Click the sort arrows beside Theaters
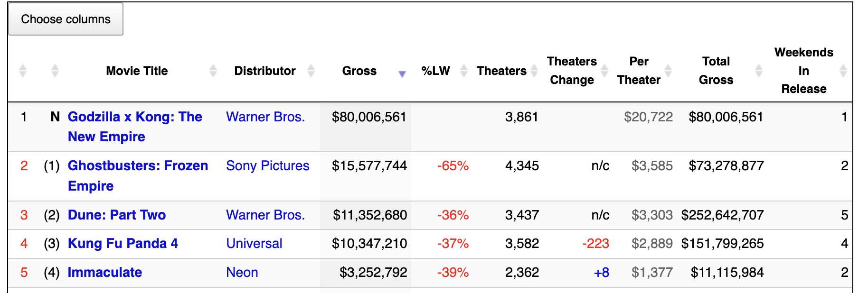This screenshot has height=293, width=868. pyautogui.click(x=534, y=71)
